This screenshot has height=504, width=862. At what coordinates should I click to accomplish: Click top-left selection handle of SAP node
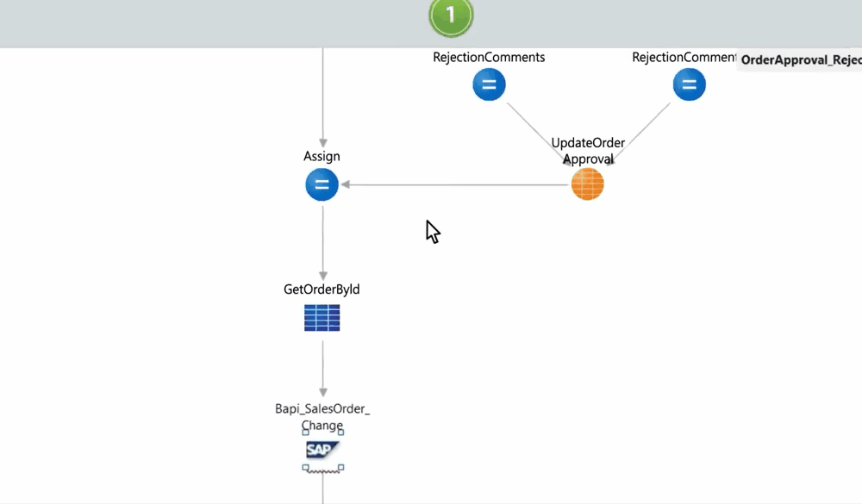pyautogui.click(x=305, y=432)
